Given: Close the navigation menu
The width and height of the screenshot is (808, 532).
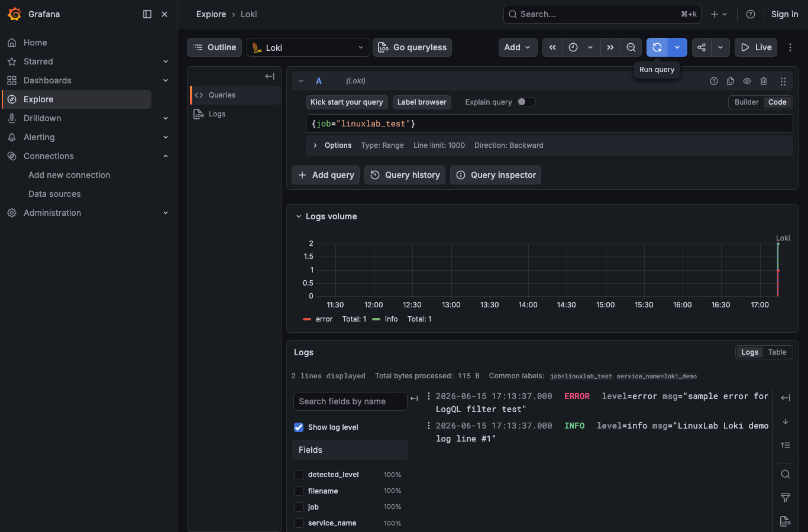Looking at the screenshot, I should tap(164, 14).
